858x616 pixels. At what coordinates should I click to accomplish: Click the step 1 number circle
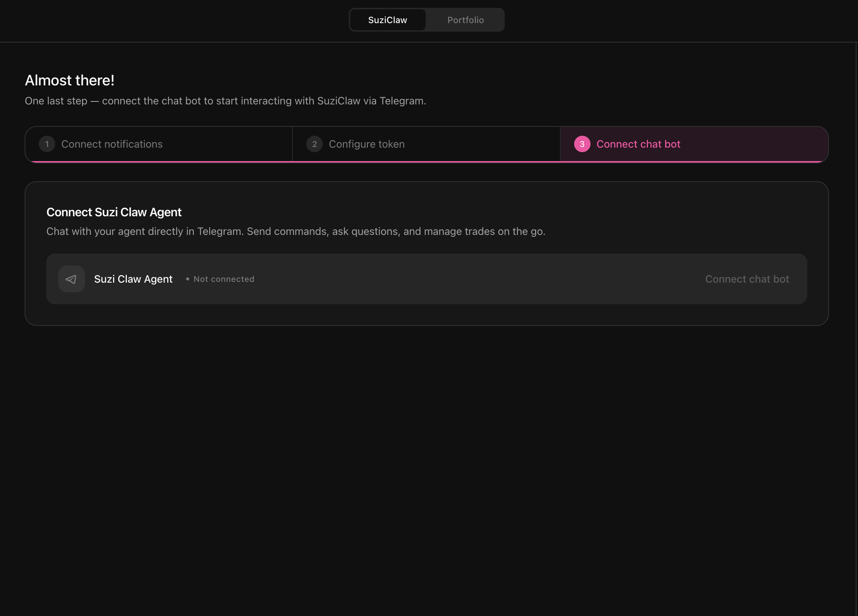tap(47, 144)
